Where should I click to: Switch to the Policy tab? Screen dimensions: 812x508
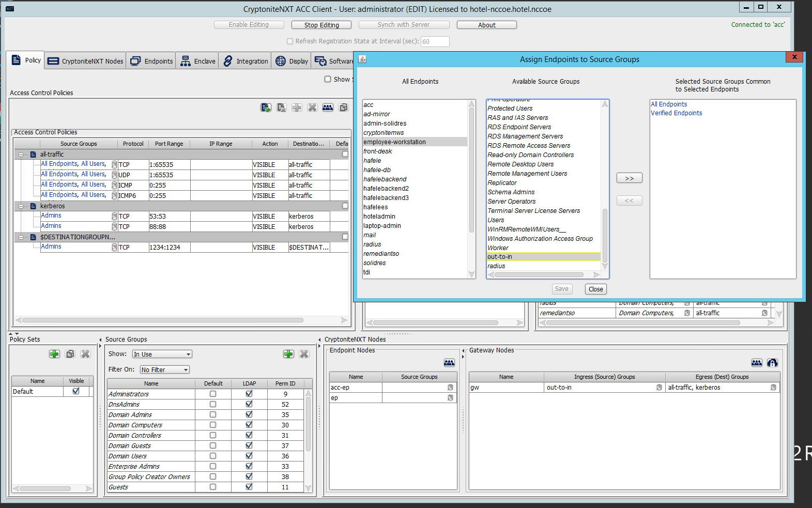point(26,60)
